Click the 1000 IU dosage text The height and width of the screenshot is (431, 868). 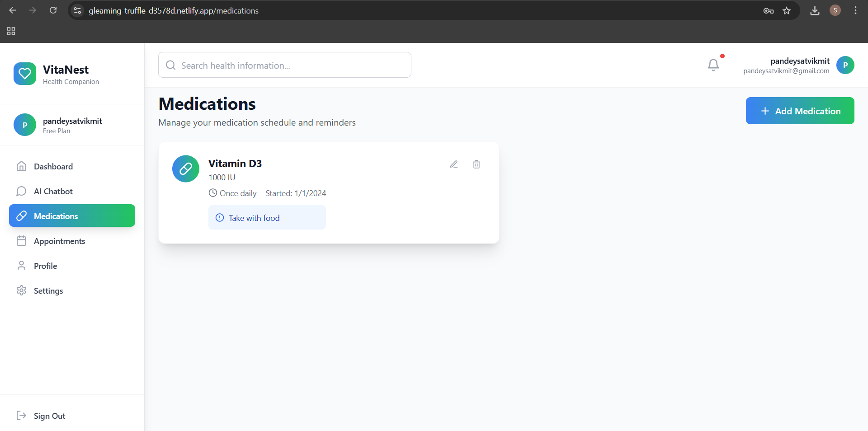[222, 178]
